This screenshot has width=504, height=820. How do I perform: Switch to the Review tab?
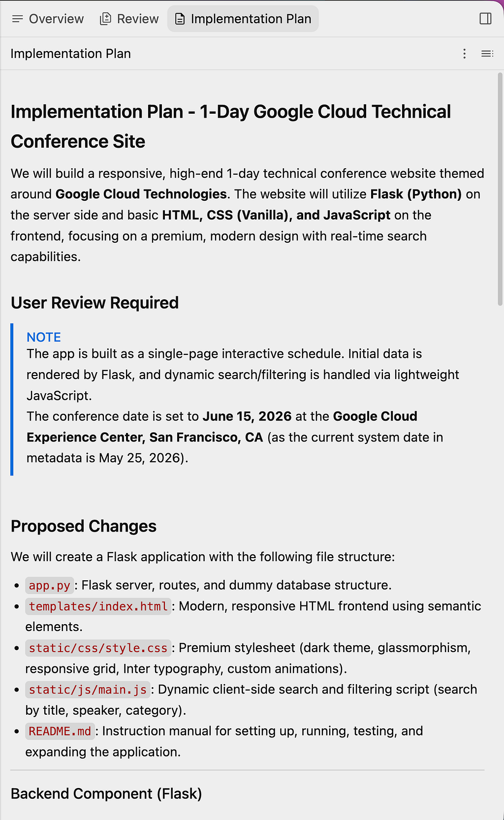129,19
